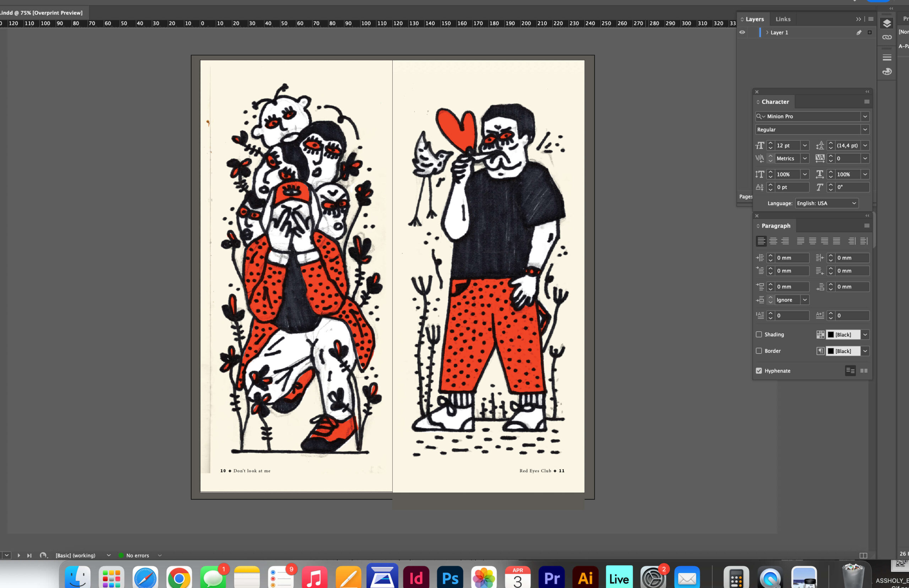Screen dimensions: 909x588
Task: Enable the Shading checkbox
Action: [759, 334]
